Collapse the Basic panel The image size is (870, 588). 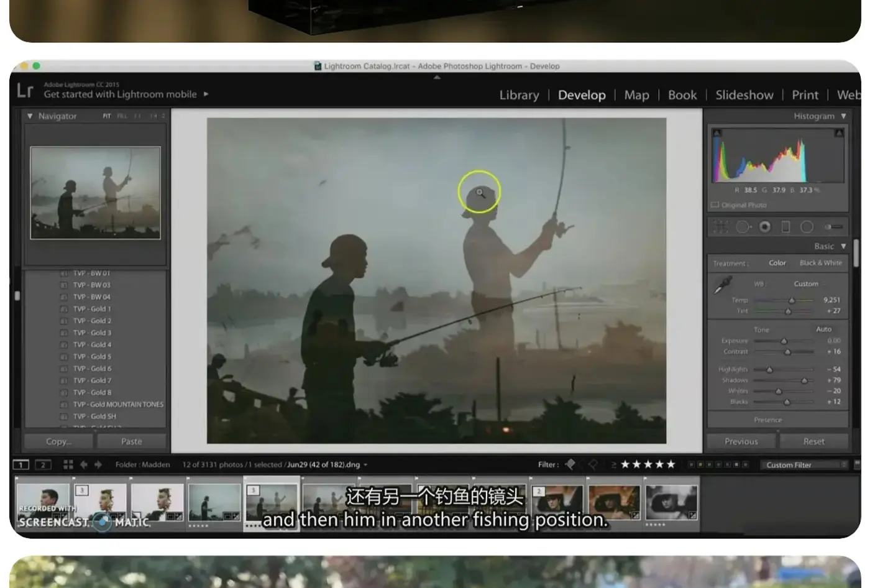[x=843, y=246]
